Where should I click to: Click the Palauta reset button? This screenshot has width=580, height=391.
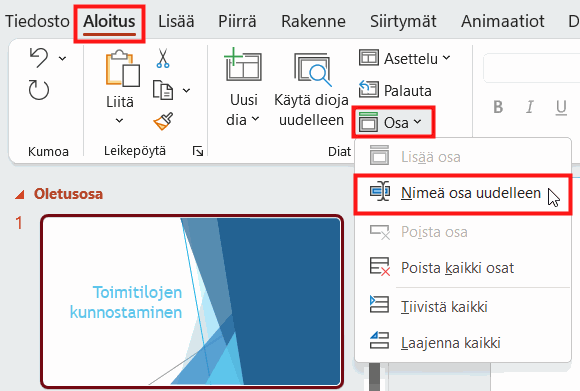[395, 90]
